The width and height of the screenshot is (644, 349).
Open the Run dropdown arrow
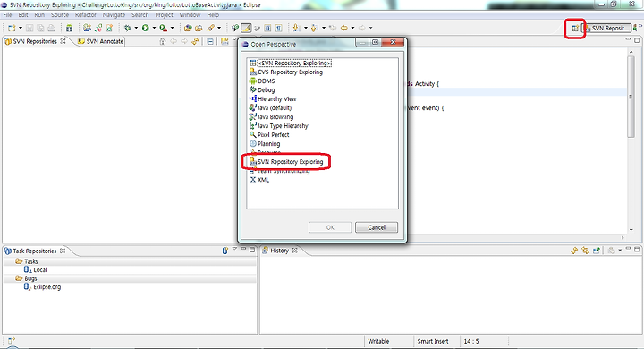point(154,28)
